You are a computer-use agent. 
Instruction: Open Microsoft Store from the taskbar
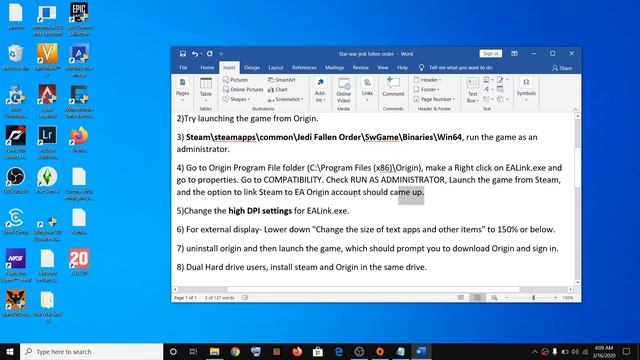[x=318, y=351]
